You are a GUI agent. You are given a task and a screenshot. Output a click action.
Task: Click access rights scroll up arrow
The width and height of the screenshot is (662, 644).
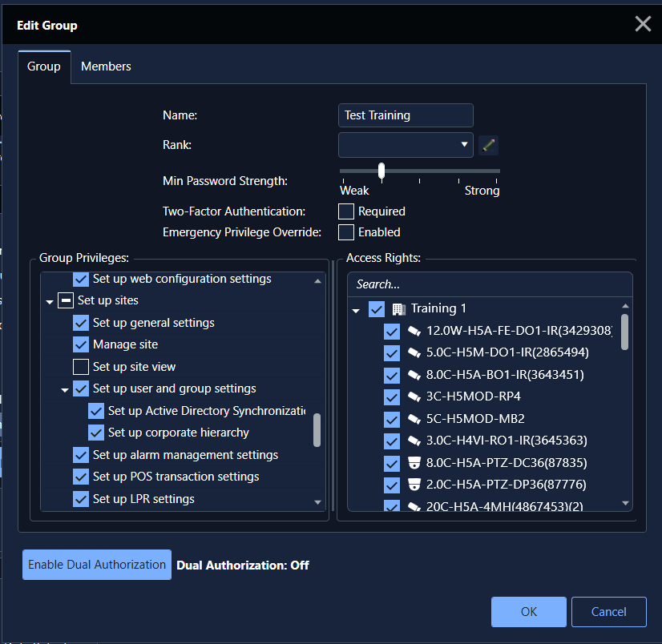[626, 305]
